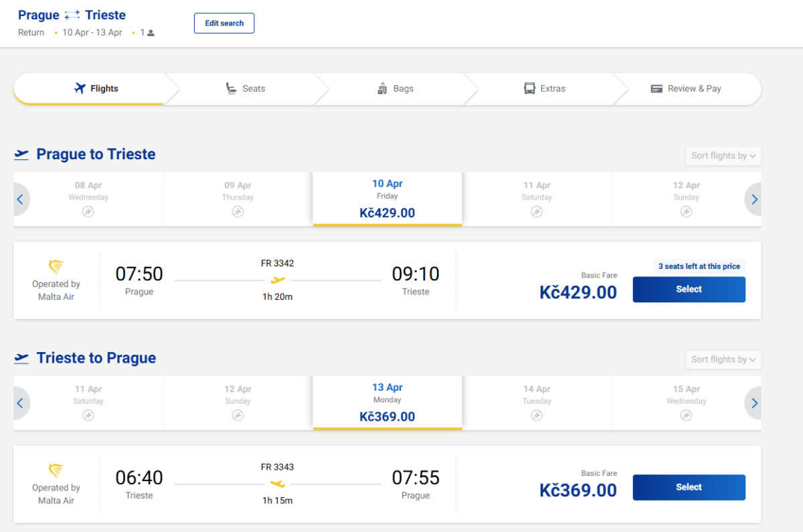
Task: Show later return dates with right arrow
Action: [754, 403]
